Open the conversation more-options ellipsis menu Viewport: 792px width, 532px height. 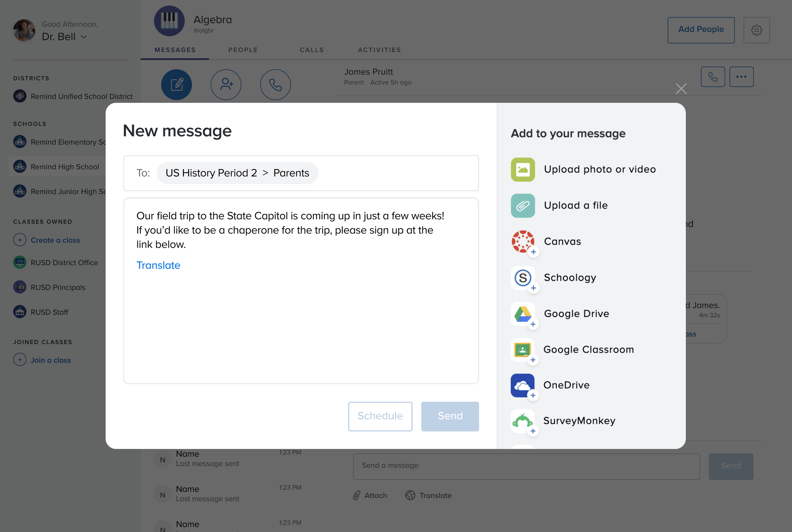point(741,77)
